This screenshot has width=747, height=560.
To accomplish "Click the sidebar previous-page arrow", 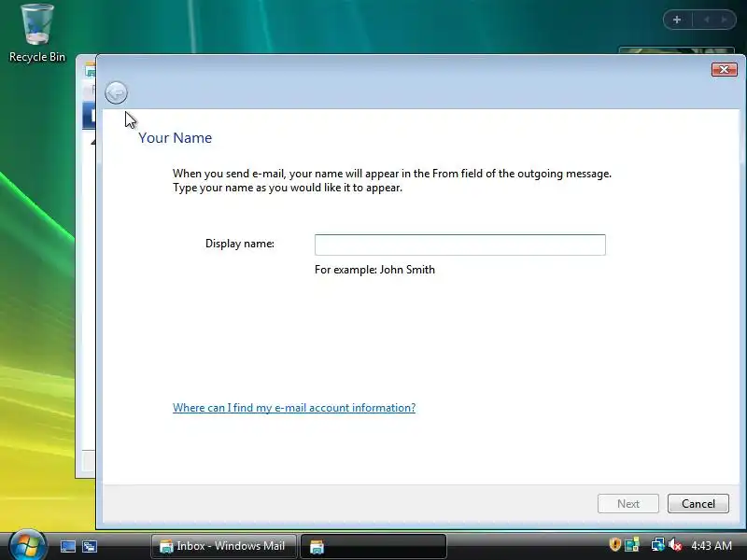I will coord(707,20).
